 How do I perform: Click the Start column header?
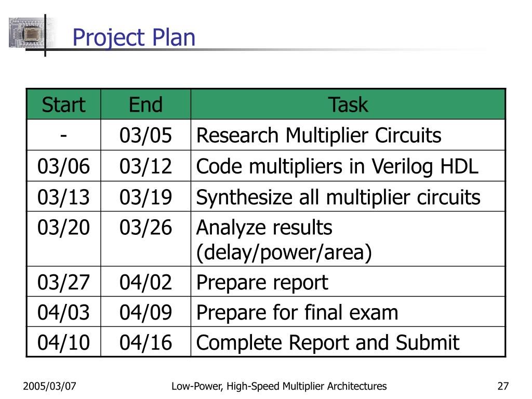[63, 104]
